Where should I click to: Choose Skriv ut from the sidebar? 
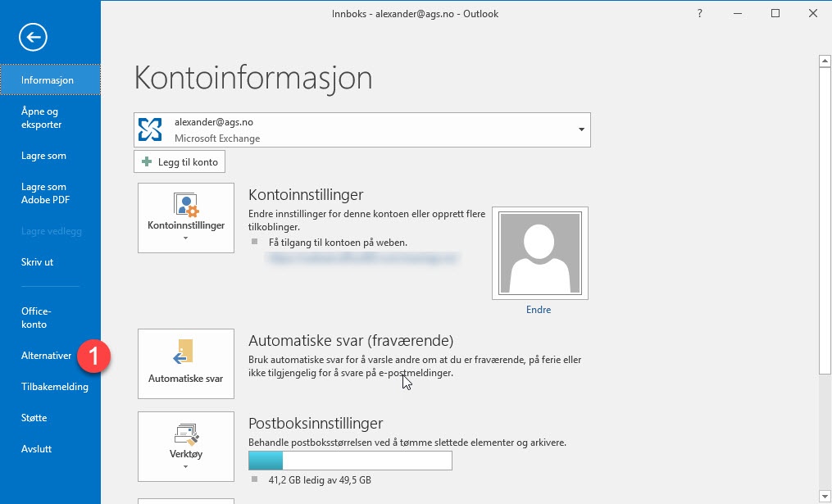pos(37,262)
